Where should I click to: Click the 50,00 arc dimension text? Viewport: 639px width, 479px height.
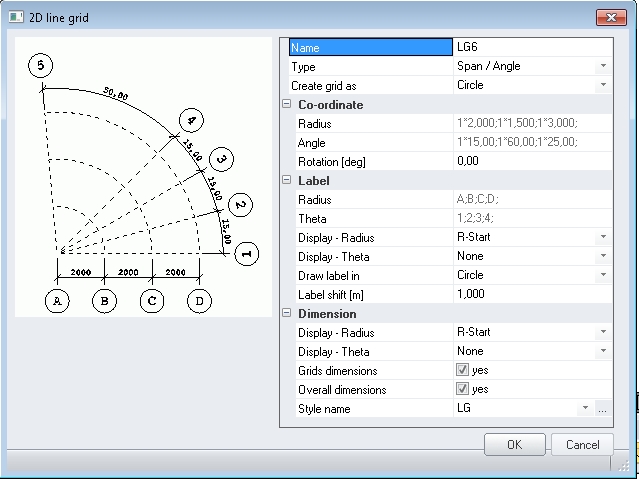(116, 93)
